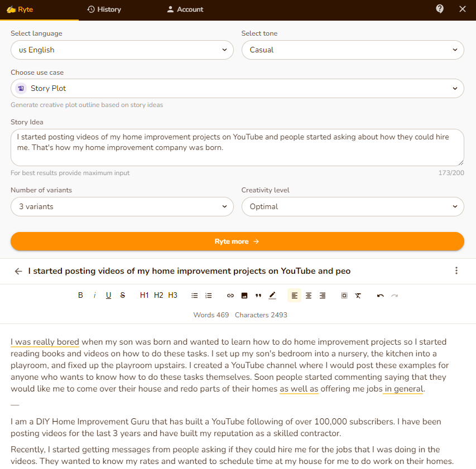
Task: Open help via the question mark icon
Action: [439, 9]
